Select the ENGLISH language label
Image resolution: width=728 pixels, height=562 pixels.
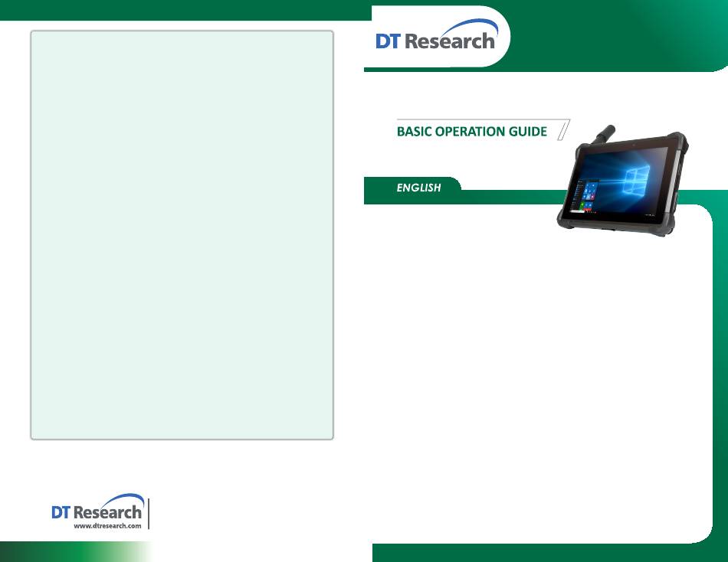[418, 188]
